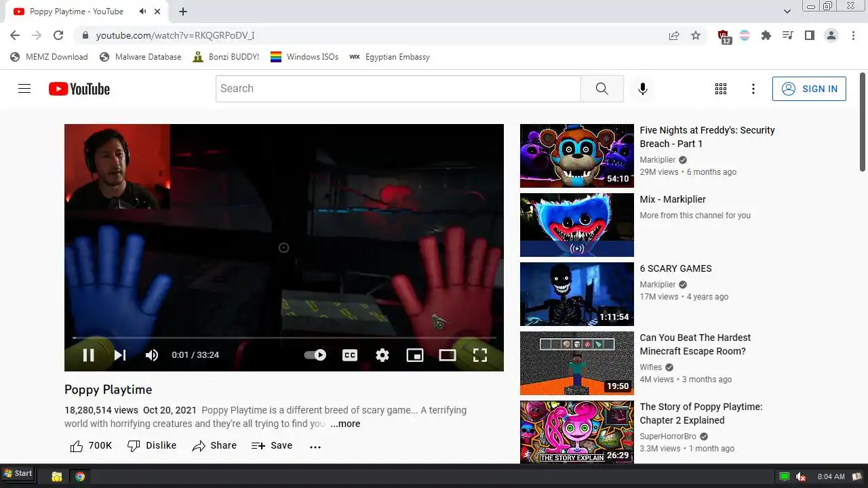Viewport: 868px width, 488px height.
Task: Open the tab search chevron
Action: (x=787, y=12)
